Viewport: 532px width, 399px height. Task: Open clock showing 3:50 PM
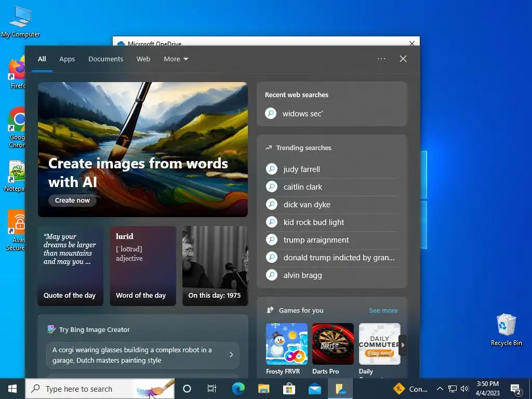click(487, 389)
